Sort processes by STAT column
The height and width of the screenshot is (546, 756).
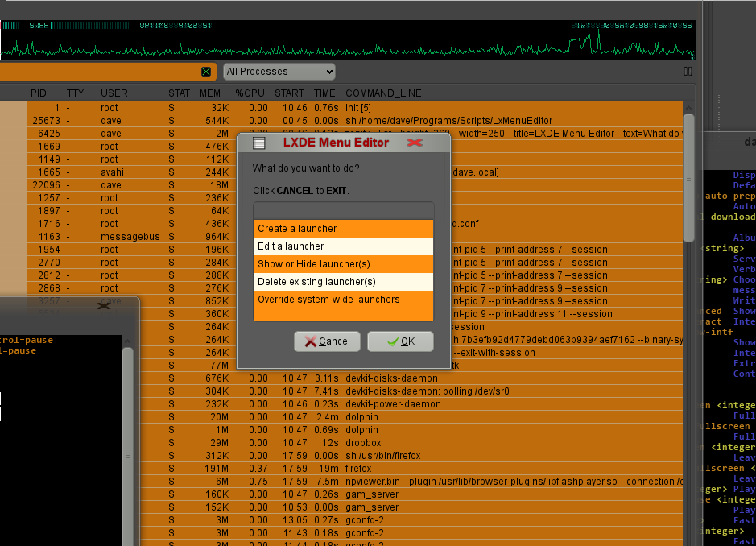(x=179, y=93)
